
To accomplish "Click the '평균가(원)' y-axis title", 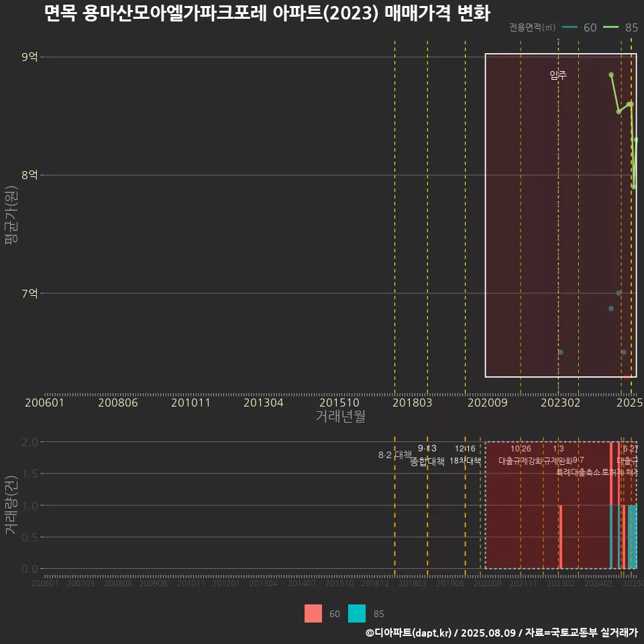I will pyautogui.click(x=11, y=215).
